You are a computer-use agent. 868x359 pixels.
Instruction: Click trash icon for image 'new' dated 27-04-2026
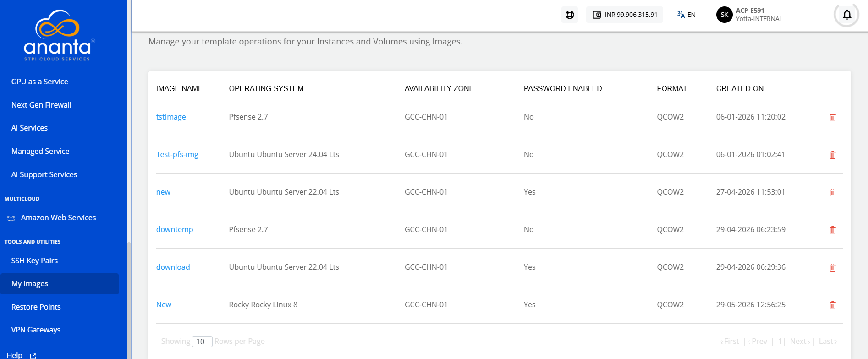click(x=833, y=192)
